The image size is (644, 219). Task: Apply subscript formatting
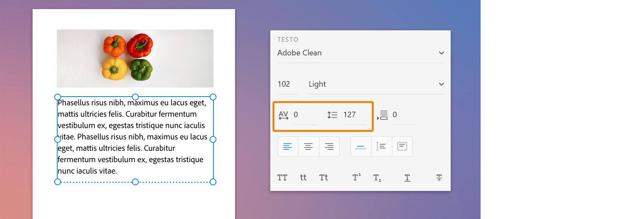coord(377,178)
